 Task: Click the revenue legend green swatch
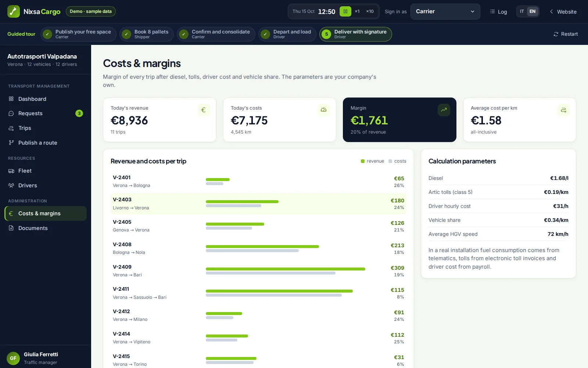363,161
